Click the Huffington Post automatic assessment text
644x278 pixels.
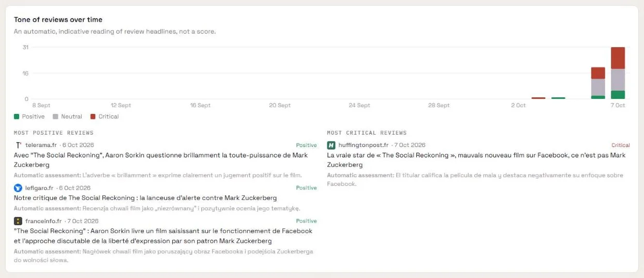point(475,180)
